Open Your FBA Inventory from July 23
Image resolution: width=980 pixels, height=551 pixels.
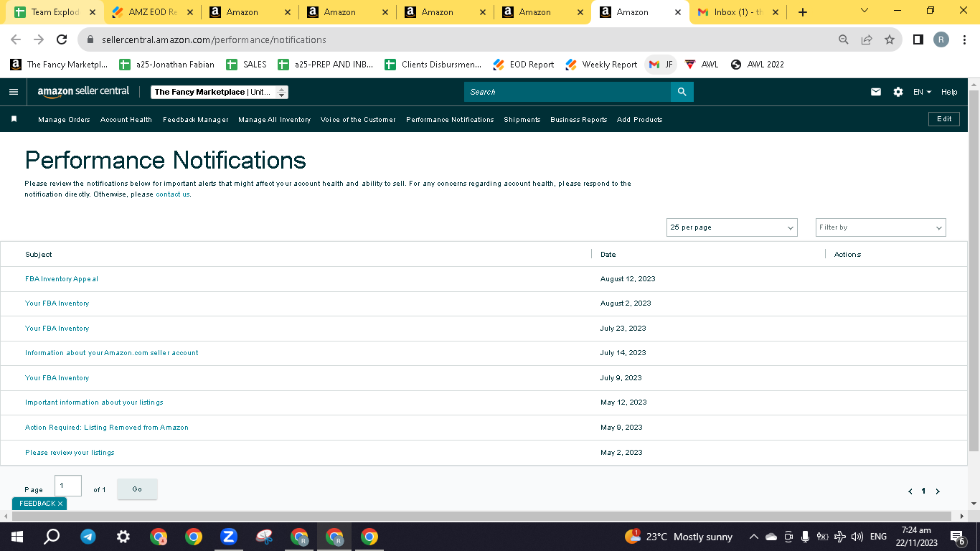[57, 329]
